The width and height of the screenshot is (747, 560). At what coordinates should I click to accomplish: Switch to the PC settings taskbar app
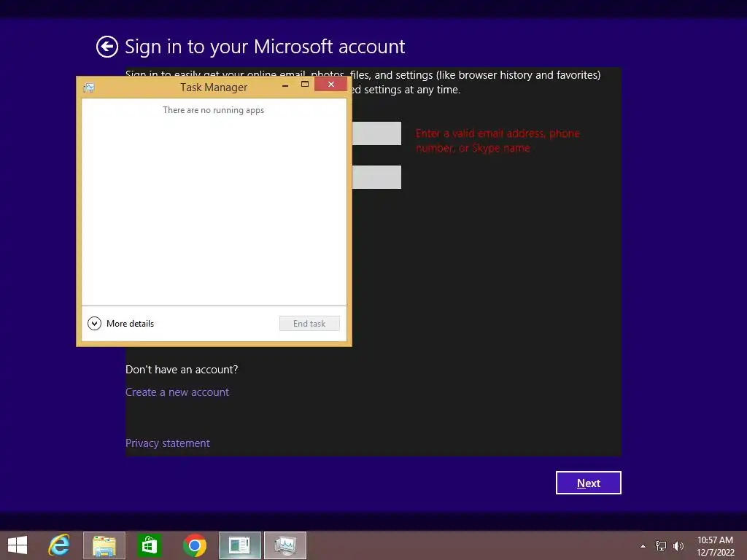[239, 545]
